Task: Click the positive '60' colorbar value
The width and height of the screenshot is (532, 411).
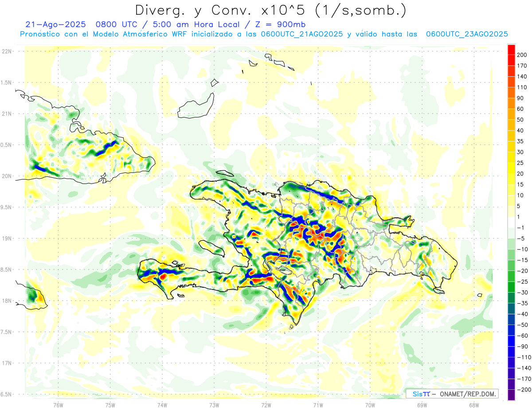Action: [520, 109]
